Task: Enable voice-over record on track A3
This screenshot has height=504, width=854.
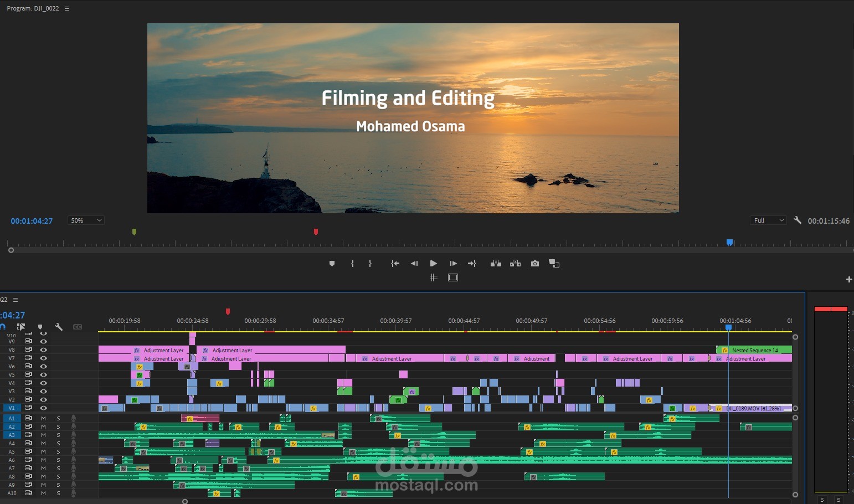Action: pyautogui.click(x=73, y=435)
